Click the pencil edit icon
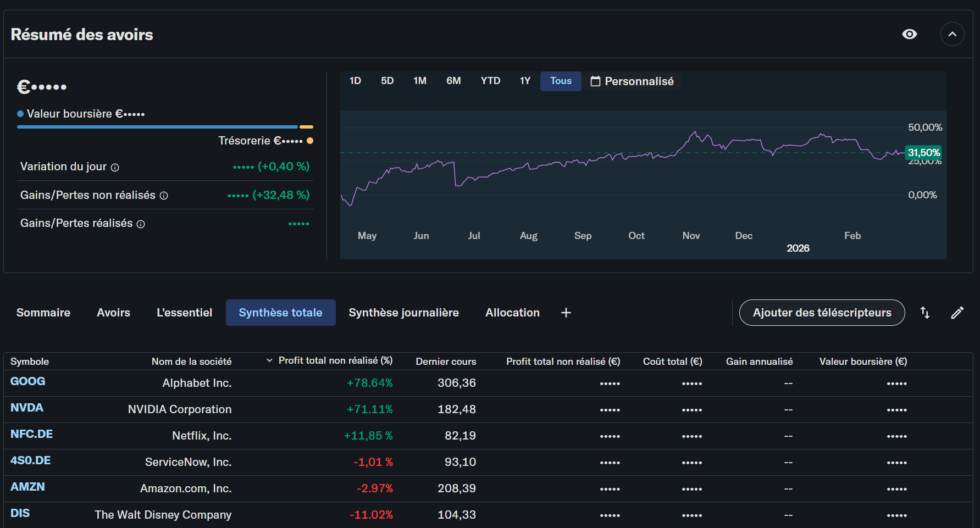 (x=957, y=313)
